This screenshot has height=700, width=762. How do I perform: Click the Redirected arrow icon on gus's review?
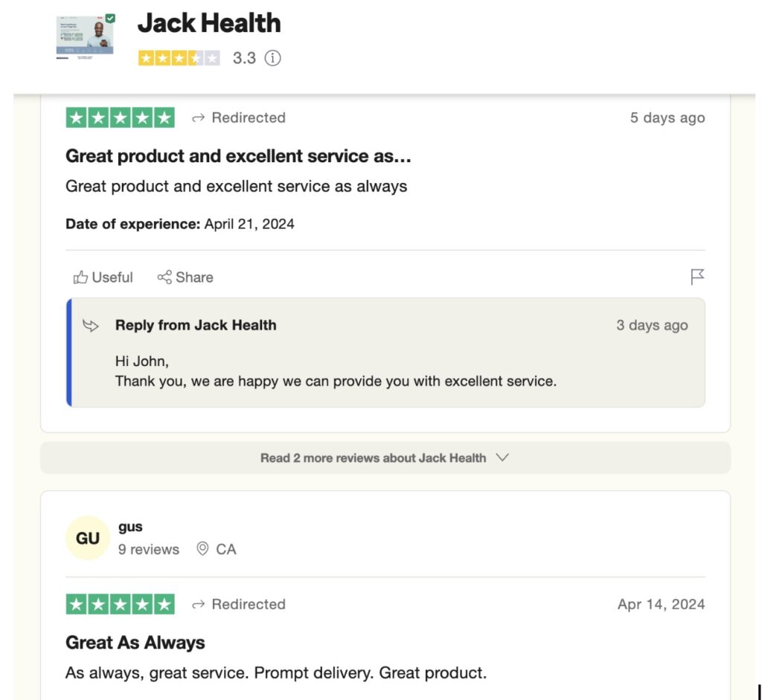point(198,605)
